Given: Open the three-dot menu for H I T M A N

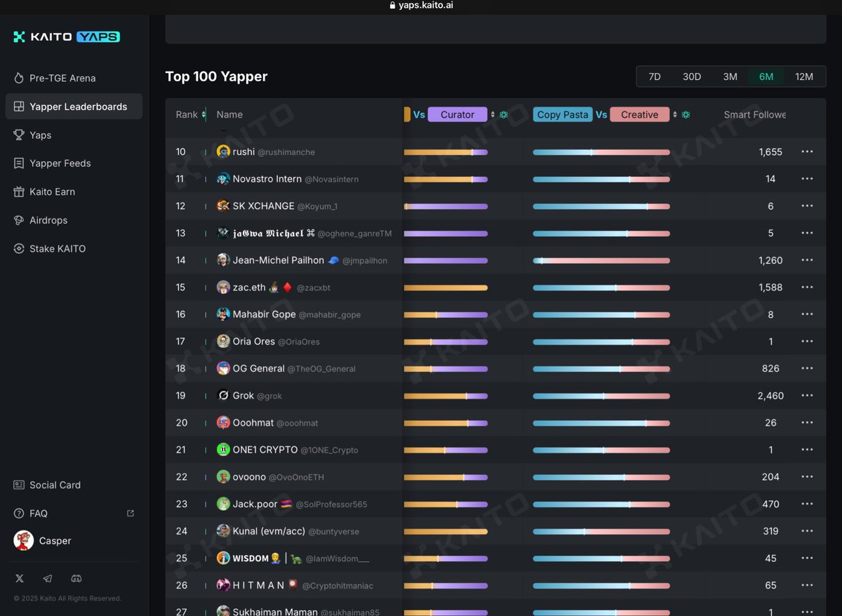Looking at the screenshot, I should point(807,585).
